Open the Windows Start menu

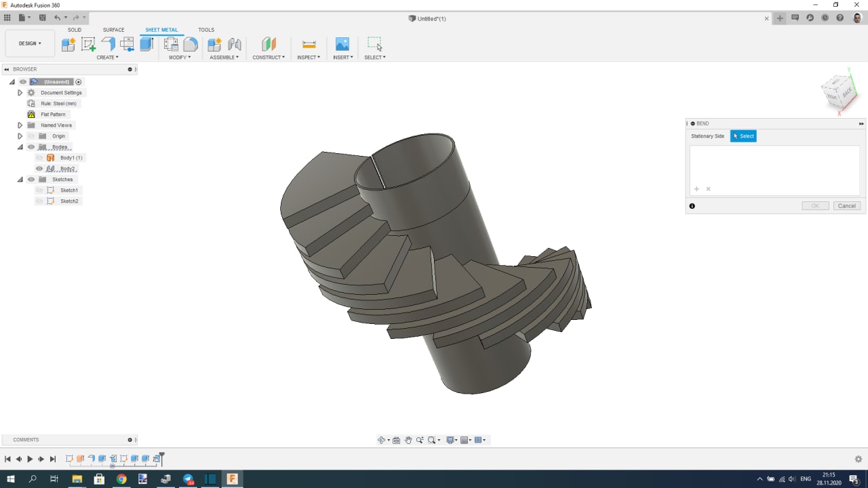pos(11,479)
